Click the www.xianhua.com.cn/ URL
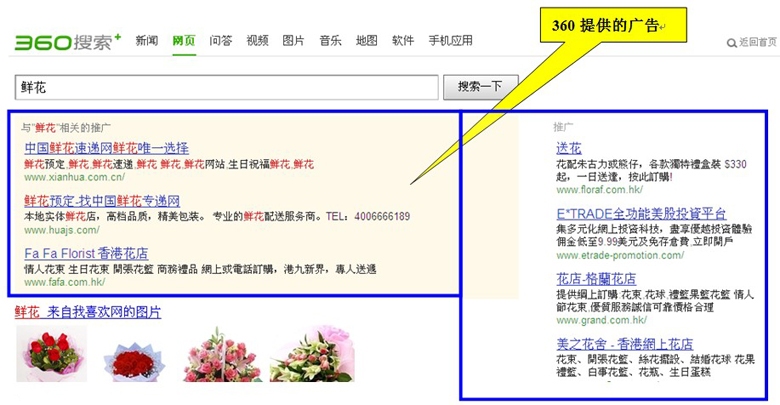 75,177
